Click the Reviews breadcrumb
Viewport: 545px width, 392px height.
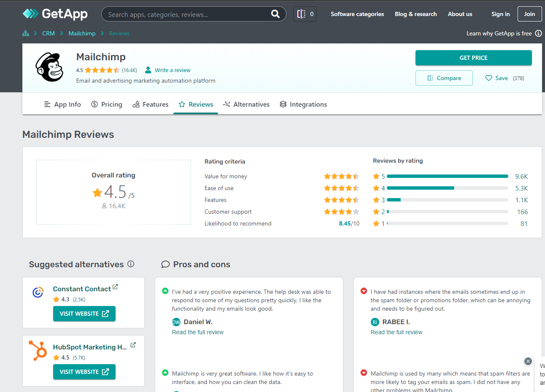point(119,33)
